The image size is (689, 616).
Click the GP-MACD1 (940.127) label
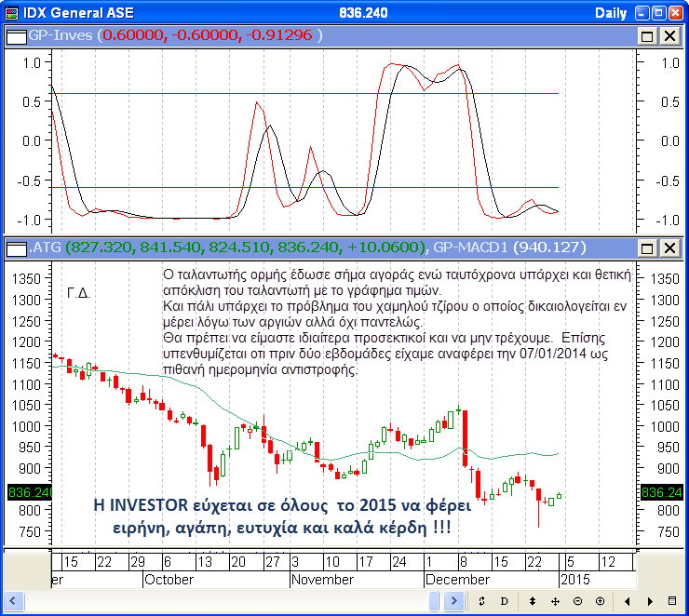[509, 248]
